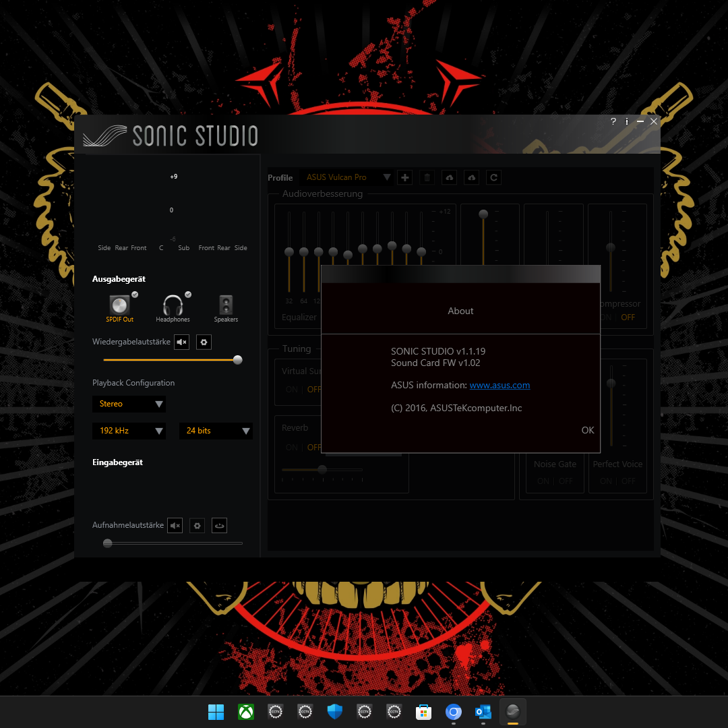Viewport: 728px width, 728px height.
Task: Click the loopback icon beside recording gear
Action: click(220, 526)
